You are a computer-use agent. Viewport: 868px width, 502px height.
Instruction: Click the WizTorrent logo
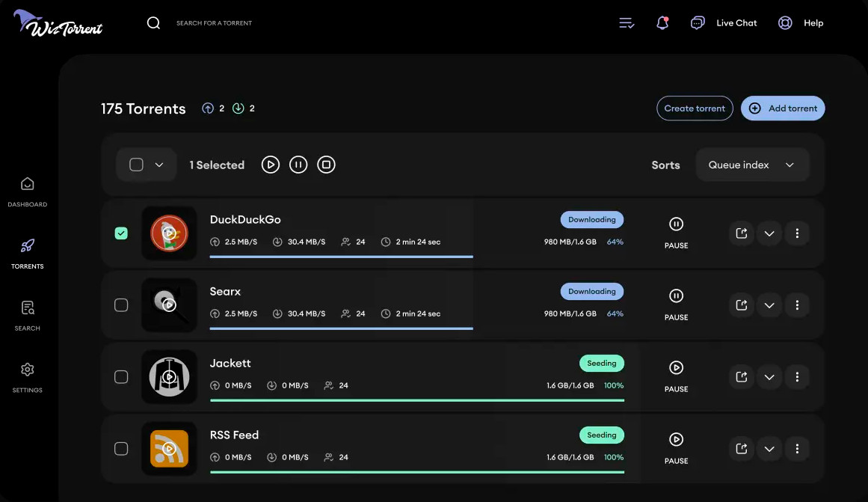(58, 22)
